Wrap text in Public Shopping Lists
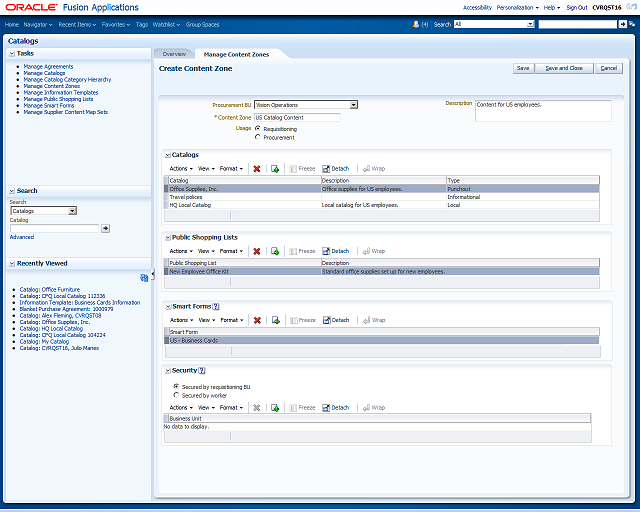The height and width of the screenshot is (512, 640). tap(374, 251)
